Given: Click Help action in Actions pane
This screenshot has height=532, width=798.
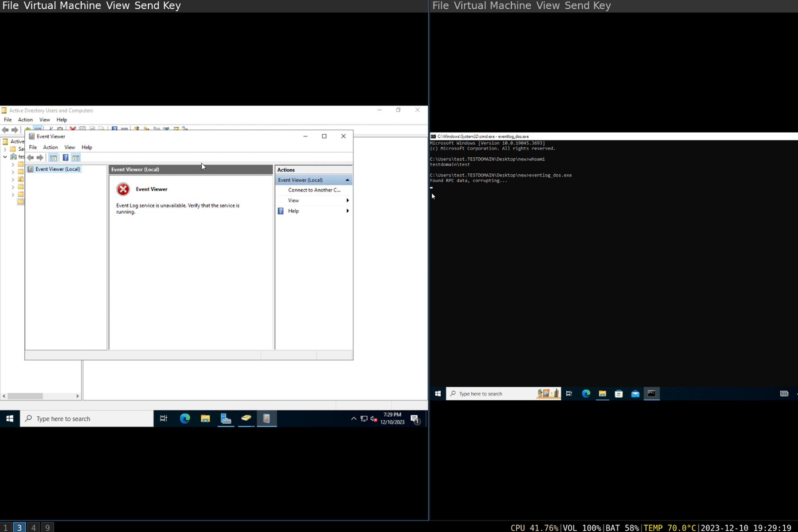Looking at the screenshot, I should pos(293,211).
